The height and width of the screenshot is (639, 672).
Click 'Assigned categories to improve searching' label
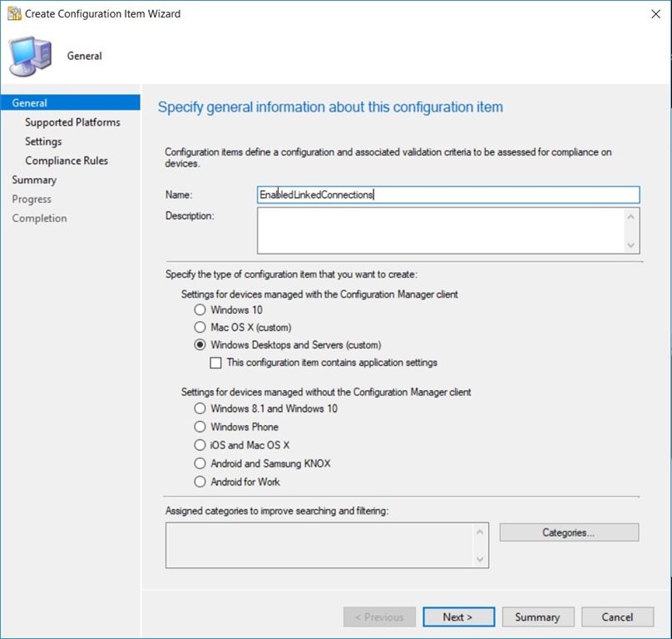[277, 511]
